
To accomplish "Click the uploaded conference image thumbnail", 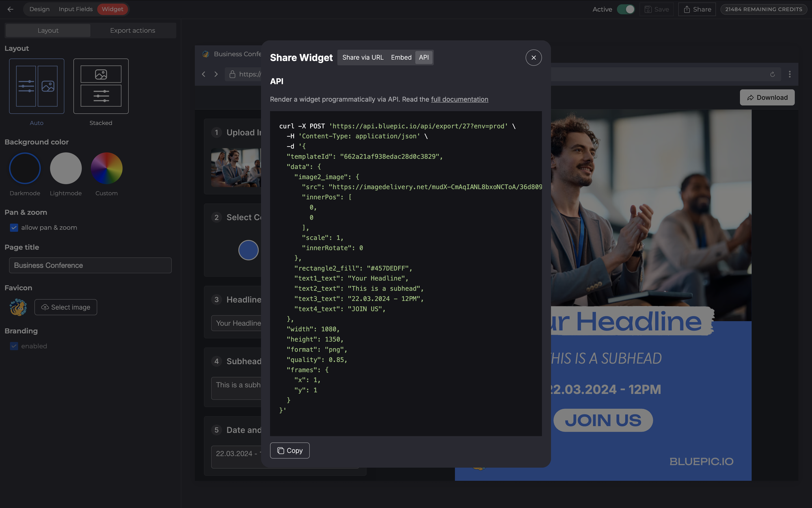I will (x=236, y=167).
